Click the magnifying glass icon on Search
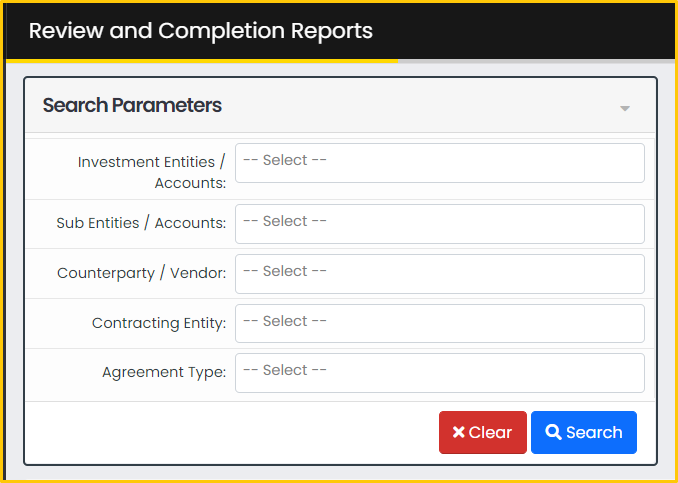The width and height of the screenshot is (678, 483). 553,432
